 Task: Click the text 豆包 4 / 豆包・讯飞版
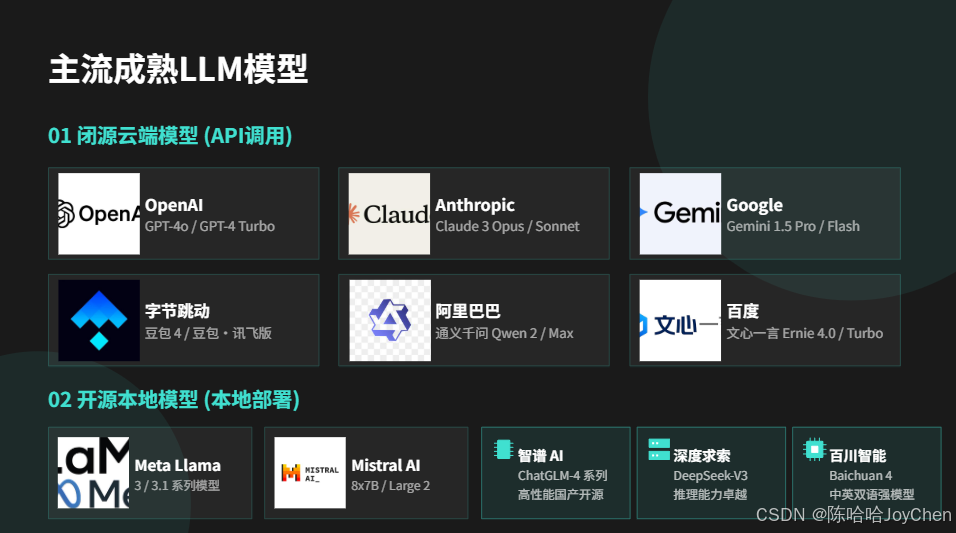click(x=208, y=333)
